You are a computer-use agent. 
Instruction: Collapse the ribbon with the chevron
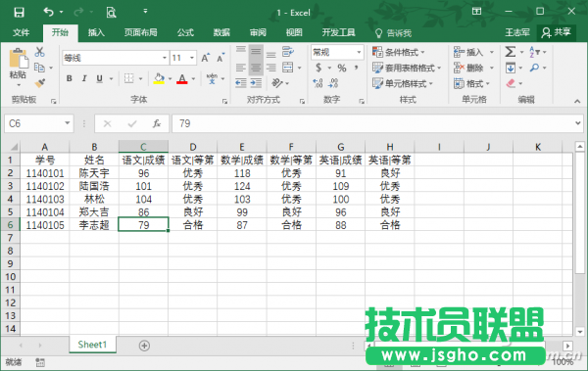click(x=577, y=101)
